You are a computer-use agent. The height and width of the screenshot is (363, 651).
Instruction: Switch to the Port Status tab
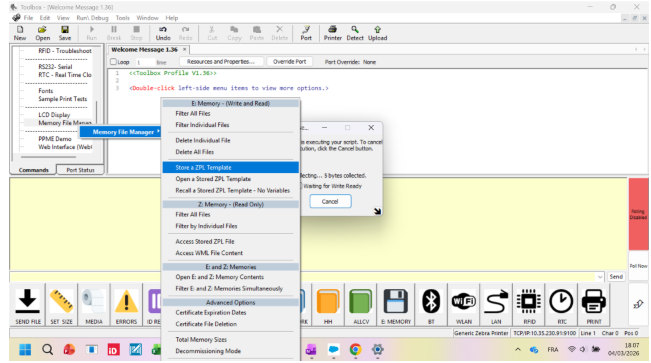[x=81, y=170]
